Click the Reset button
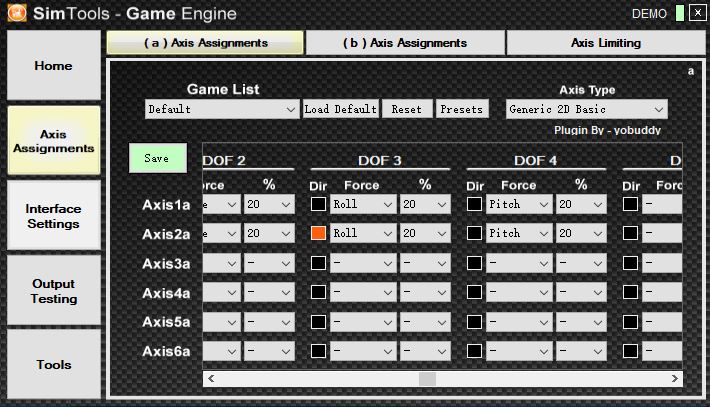Screen dimensions: 710x407 point(407,109)
